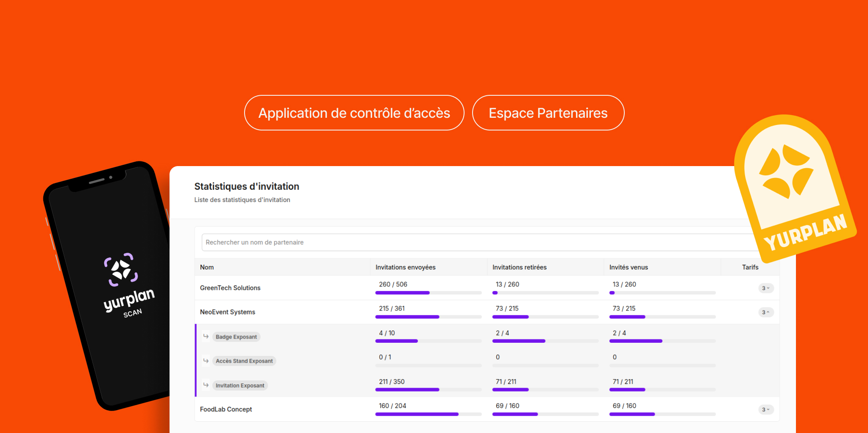Expand tarifs for FoodLab Concept row
This screenshot has width=868, height=433.
tap(766, 410)
